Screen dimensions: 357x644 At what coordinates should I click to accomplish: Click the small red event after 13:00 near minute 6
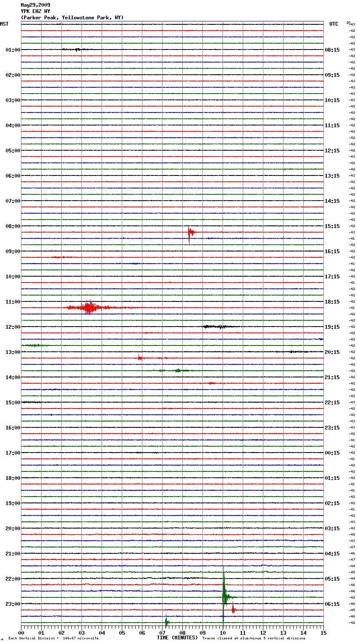[140, 358]
